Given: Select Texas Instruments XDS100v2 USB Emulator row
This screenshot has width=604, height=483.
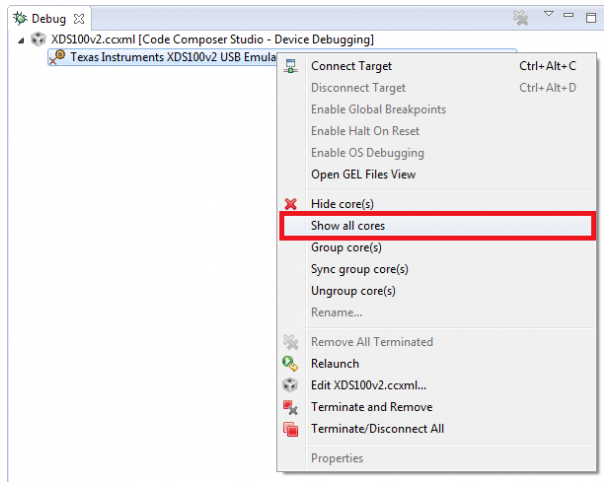Looking at the screenshot, I should pyautogui.click(x=162, y=57).
